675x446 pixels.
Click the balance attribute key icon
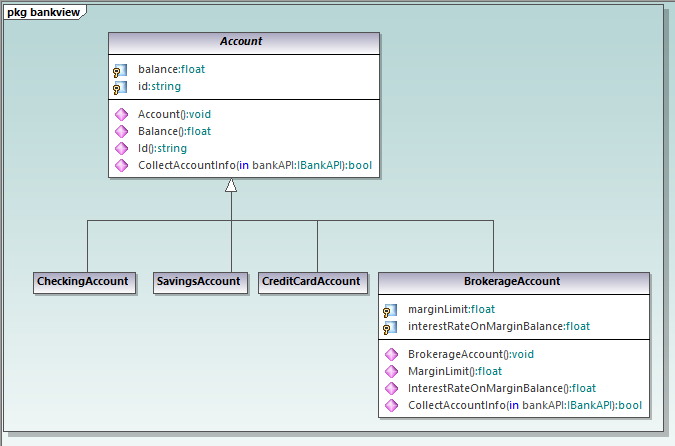[x=121, y=71]
